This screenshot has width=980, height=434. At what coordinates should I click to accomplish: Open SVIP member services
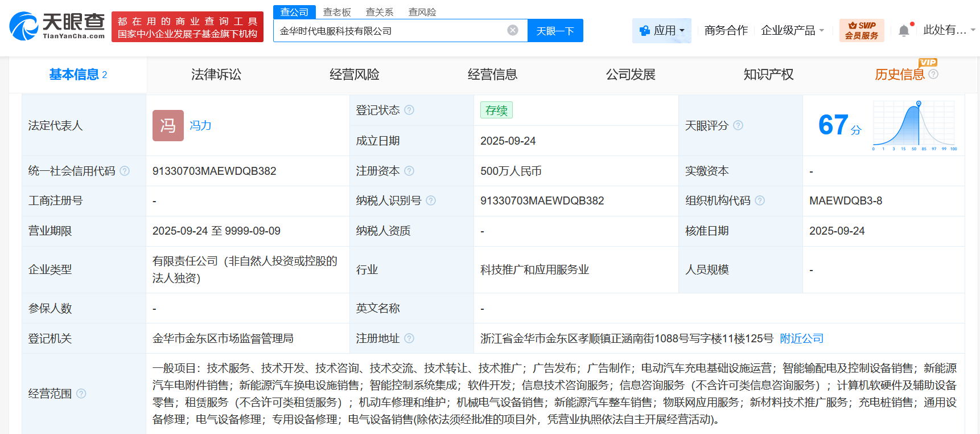861,30
